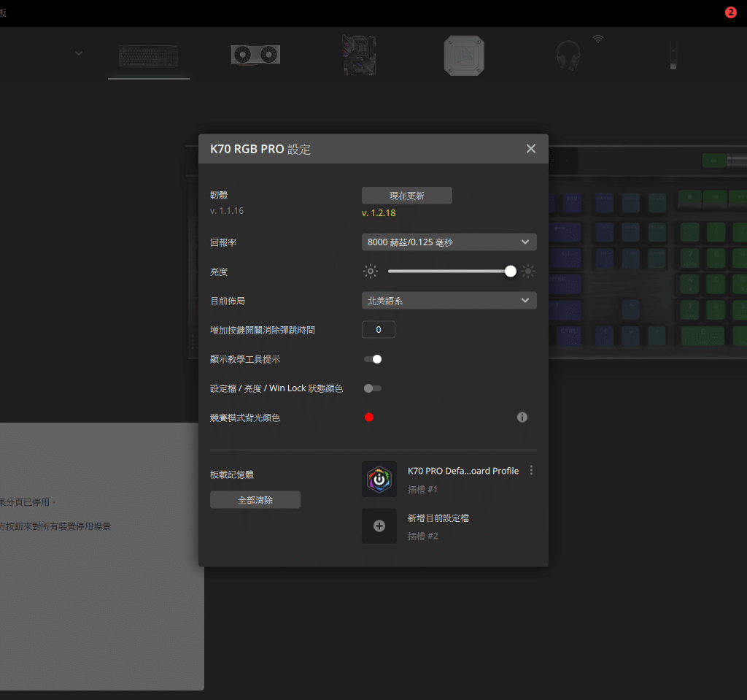Click the plus icon for 插槽 #2
Image resolution: width=747 pixels, height=700 pixels.
click(x=379, y=526)
